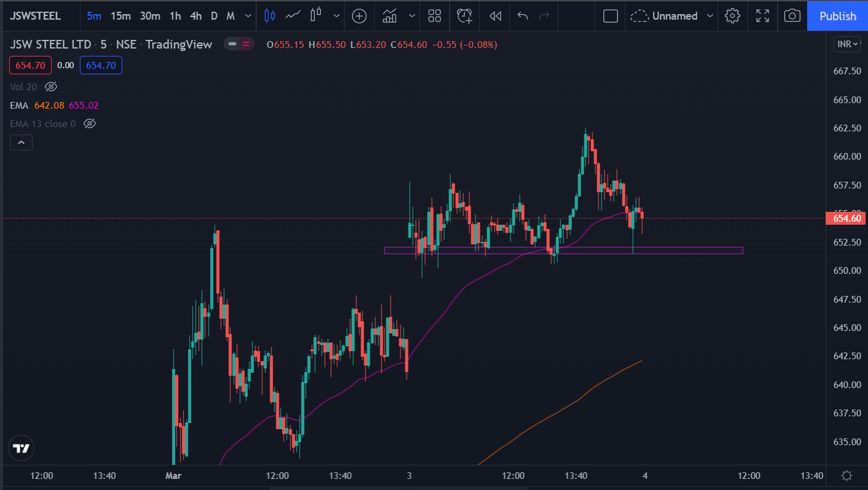
Task: Click the 667.50 price scale label
Action: tap(846, 71)
